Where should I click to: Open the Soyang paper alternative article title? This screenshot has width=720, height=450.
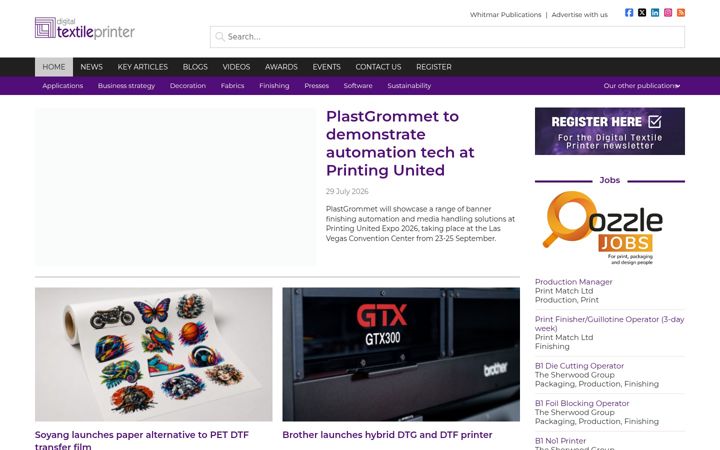pos(141,440)
